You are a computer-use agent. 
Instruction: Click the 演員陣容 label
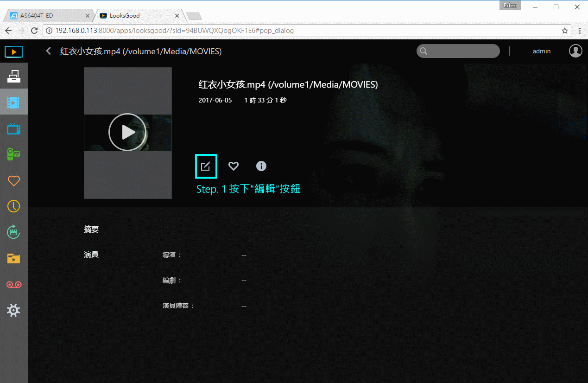[179, 306]
